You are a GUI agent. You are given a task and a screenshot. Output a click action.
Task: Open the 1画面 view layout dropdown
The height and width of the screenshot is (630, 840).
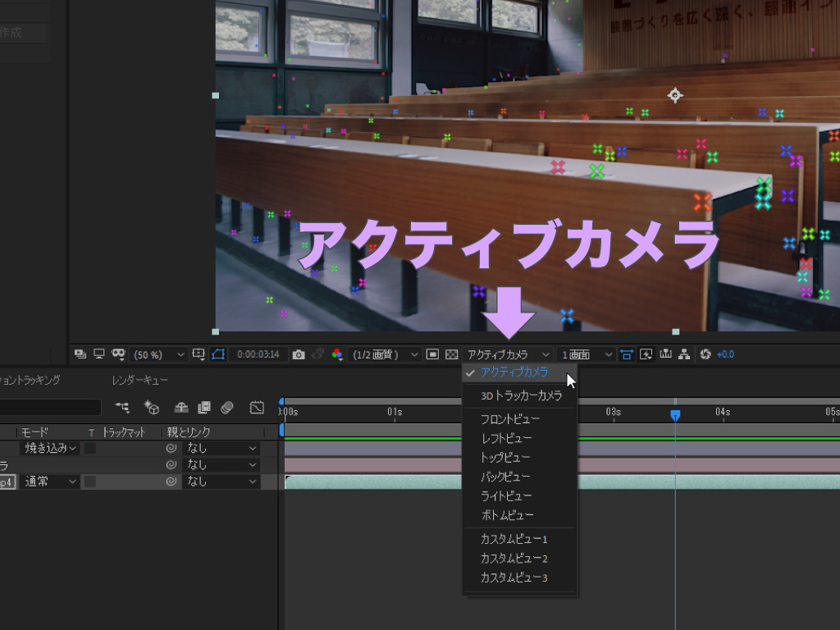pyautogui.click(x=586, y=354)
